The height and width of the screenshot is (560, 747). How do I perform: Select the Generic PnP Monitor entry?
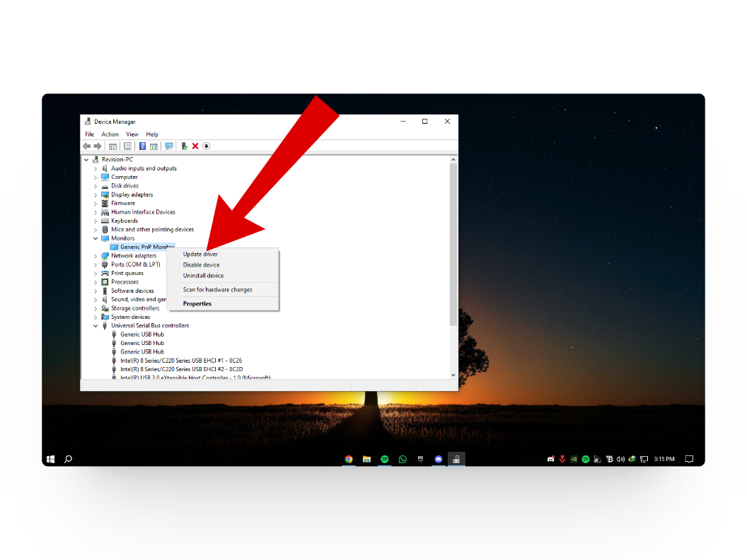[147, 247]
